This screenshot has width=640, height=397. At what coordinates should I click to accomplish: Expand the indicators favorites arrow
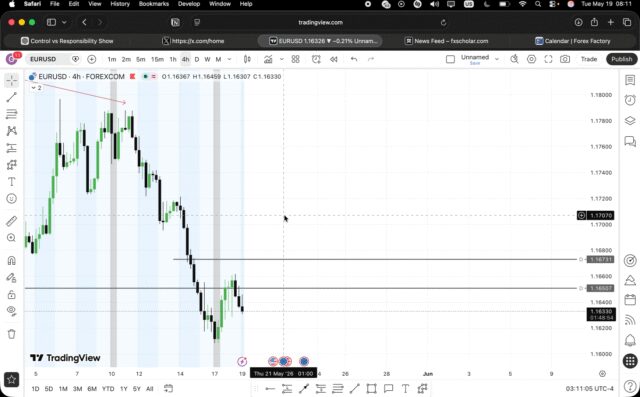coord(282,59)
